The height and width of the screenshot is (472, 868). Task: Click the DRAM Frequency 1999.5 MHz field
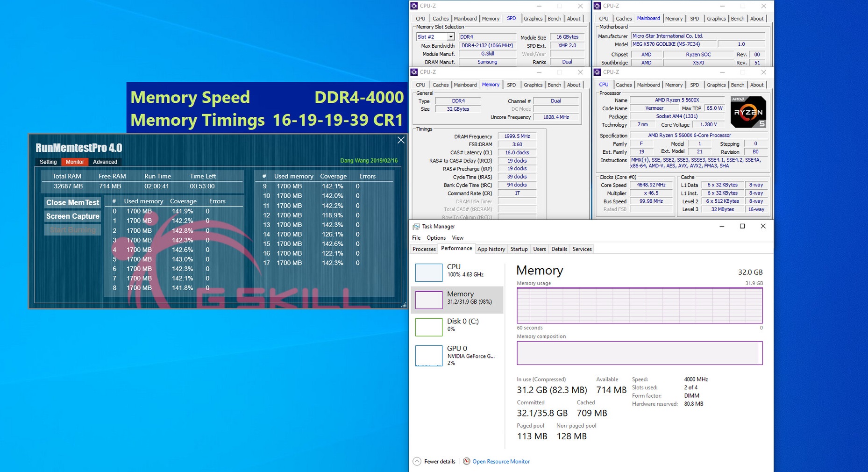(517, 136)
